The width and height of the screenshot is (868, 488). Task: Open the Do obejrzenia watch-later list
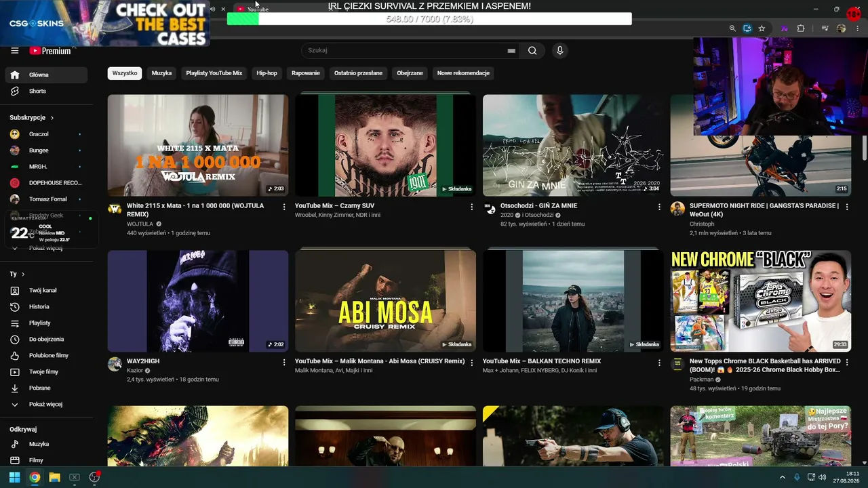(x=46, y=339)
